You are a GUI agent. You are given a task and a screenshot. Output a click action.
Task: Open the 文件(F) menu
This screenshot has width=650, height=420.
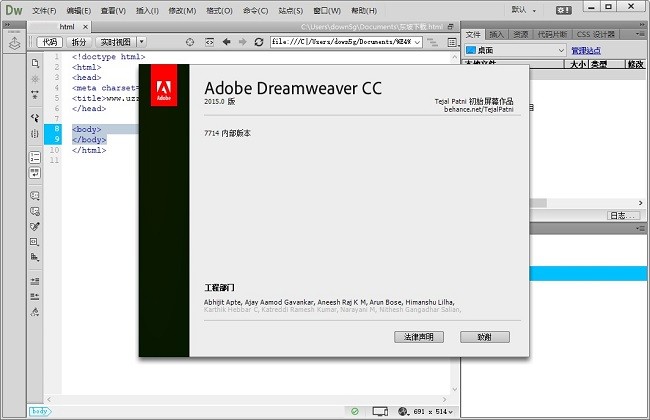coord(45,10)
